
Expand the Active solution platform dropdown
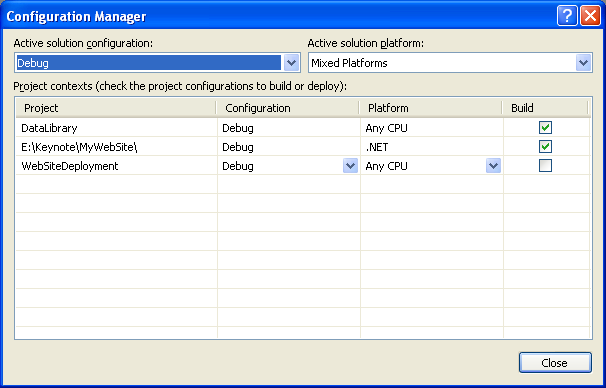click(584, 63)
